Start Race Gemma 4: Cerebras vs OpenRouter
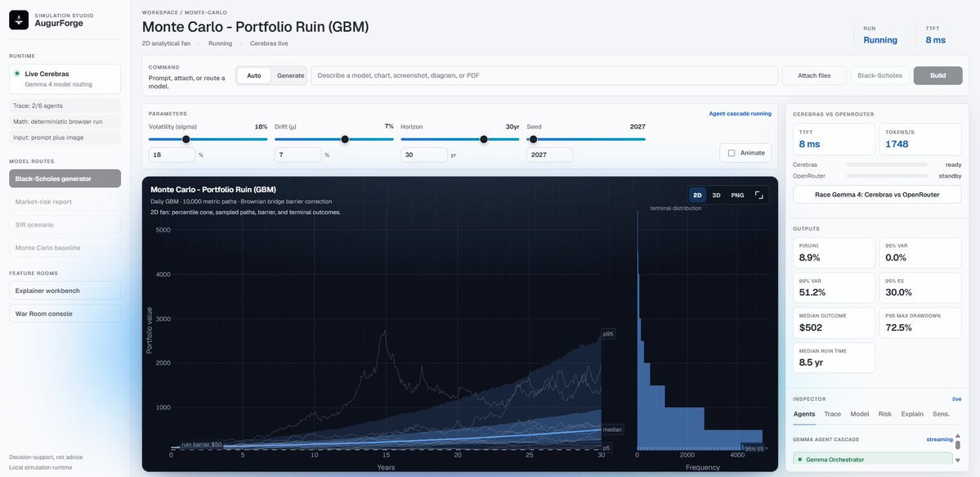 coord(877,195)
